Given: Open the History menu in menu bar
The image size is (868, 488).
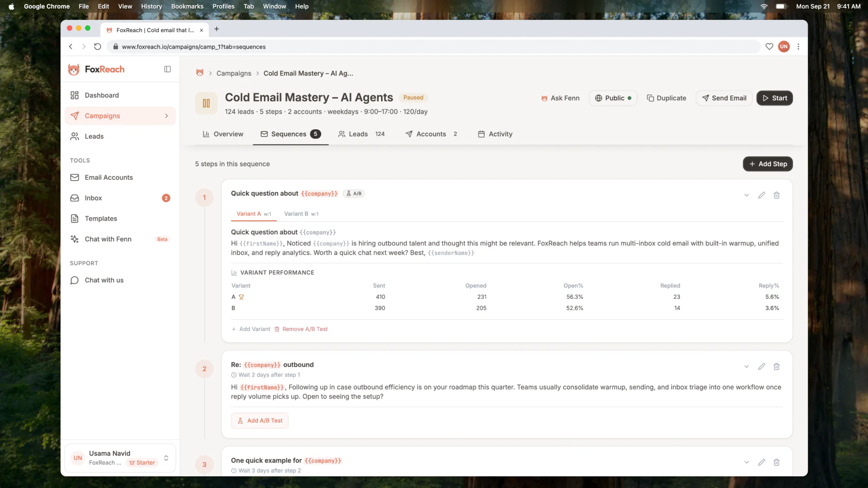Looking at the screenshot, I should pyautogui.click(x=151, y=7).
